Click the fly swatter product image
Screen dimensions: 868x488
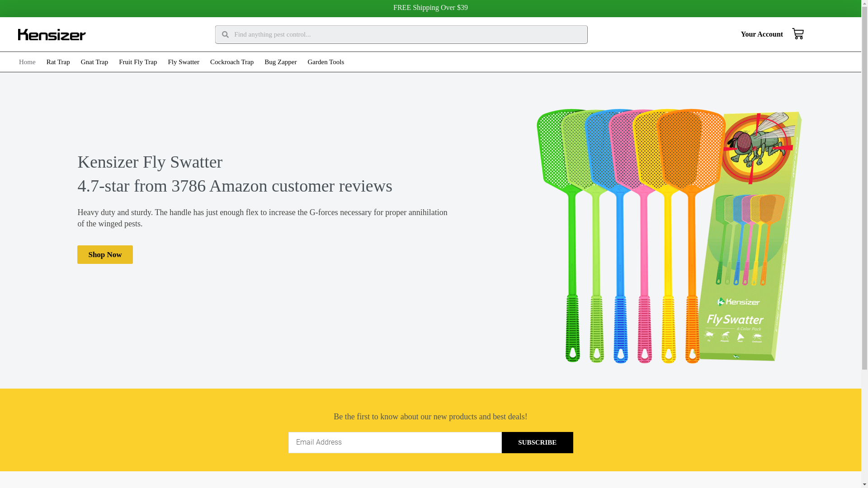coord(669,236)
